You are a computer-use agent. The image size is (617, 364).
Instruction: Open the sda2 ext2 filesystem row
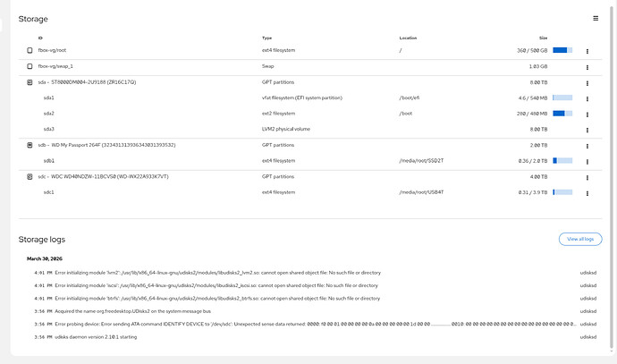click(310, 114)
